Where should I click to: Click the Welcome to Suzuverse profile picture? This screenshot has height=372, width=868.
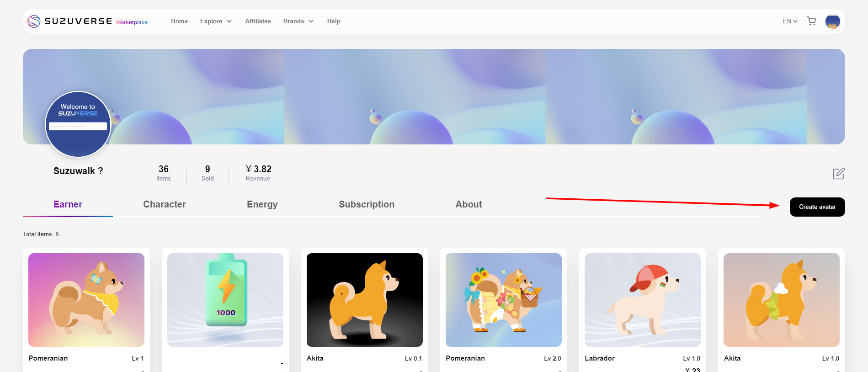click(78, 124)
